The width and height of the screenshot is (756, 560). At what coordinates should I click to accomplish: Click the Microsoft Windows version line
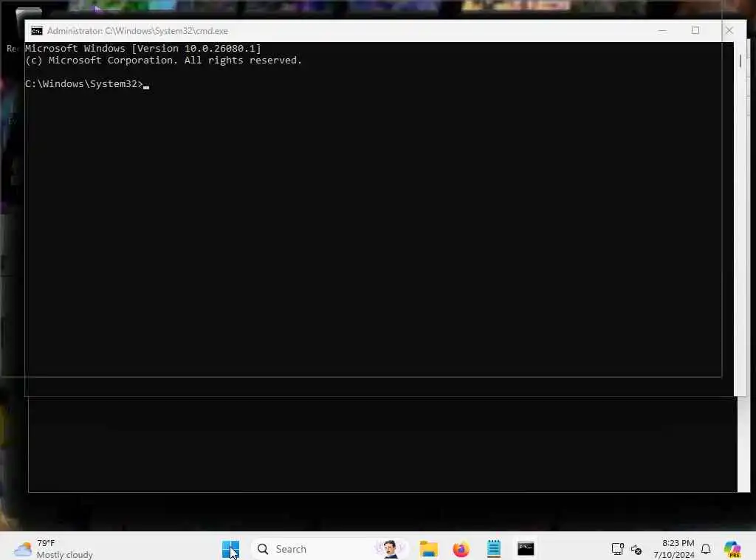pyautogui.click(x=142, y=48)
